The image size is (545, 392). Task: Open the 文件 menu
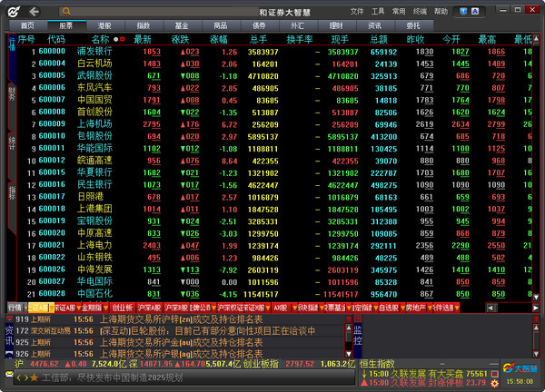click(357, 10)
